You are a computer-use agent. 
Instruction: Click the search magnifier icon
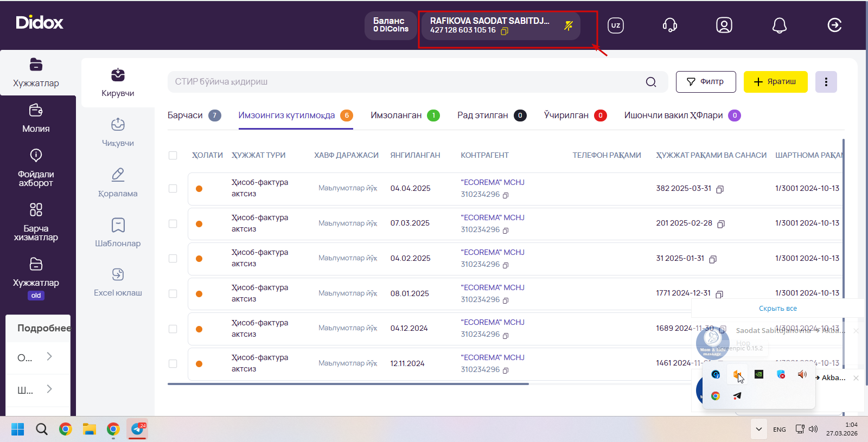pyautogui.click(x=651, y=82)
